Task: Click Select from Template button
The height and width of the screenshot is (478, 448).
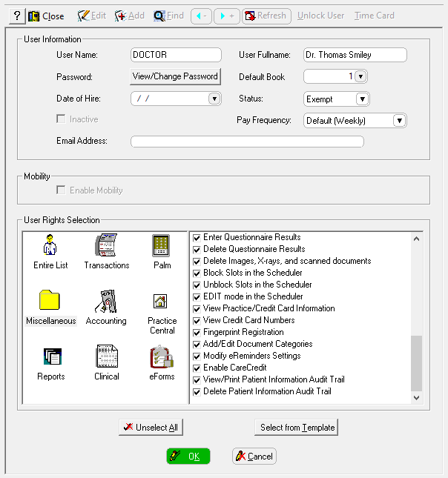Action: tap(297, 427)
